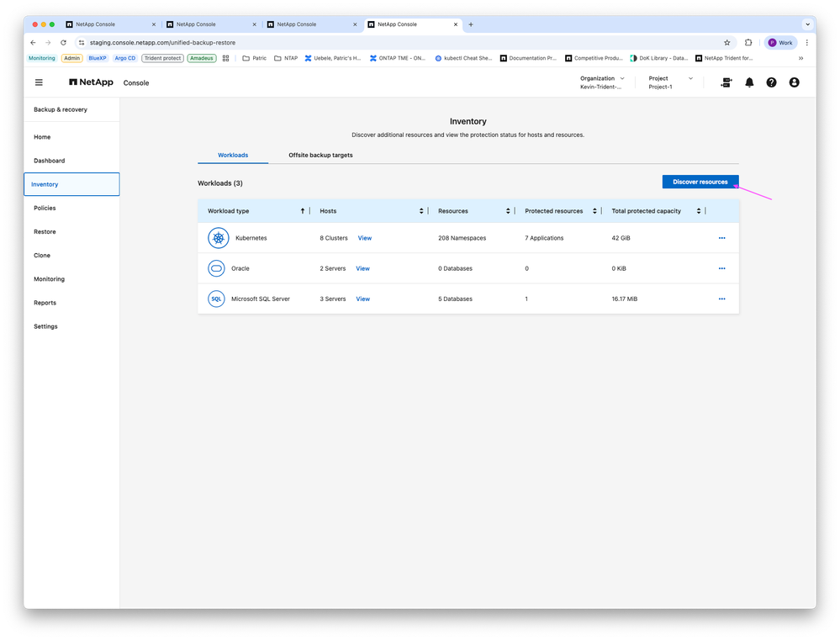Viewport: 840px width, 640px height.
Task: Click the 16.17 MiB capacity value
Action: [624, 299]
